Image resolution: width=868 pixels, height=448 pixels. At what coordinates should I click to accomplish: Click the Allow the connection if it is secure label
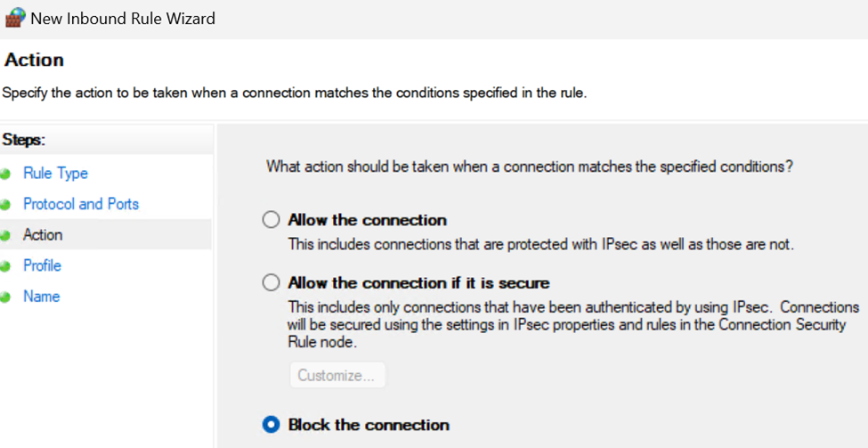point(418,283)
